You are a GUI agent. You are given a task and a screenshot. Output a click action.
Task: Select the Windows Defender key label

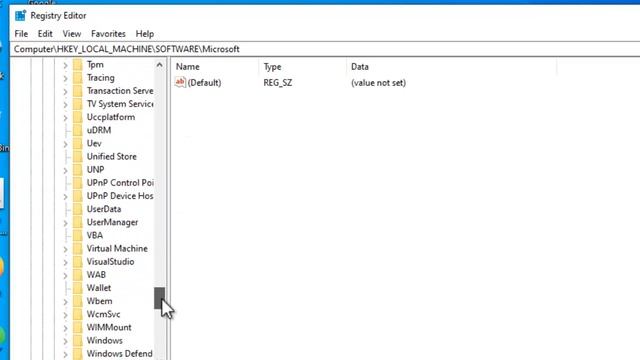[120, 354]
